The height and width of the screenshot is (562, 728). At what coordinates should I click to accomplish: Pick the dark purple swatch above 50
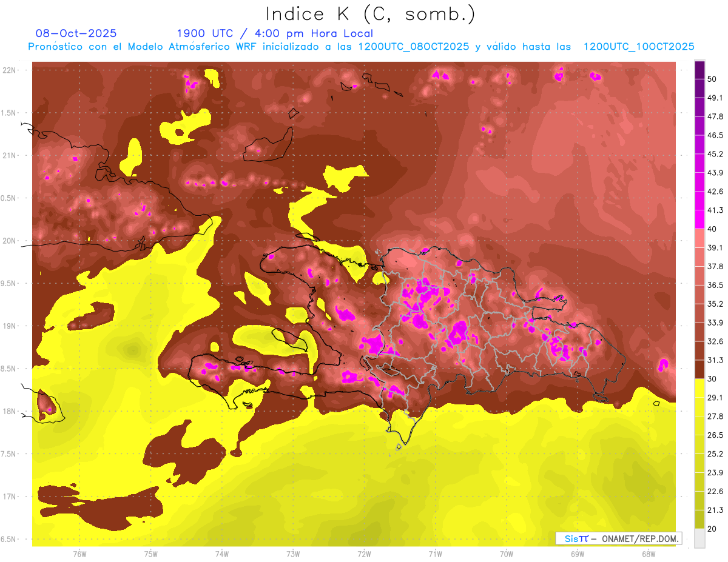click(x=699, y=70)
